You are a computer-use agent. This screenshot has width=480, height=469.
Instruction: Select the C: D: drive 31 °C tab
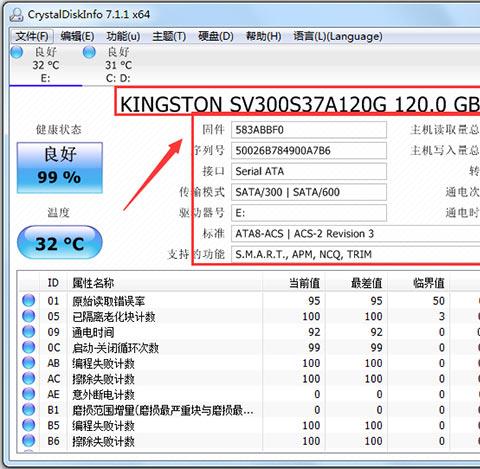(118, 65)
